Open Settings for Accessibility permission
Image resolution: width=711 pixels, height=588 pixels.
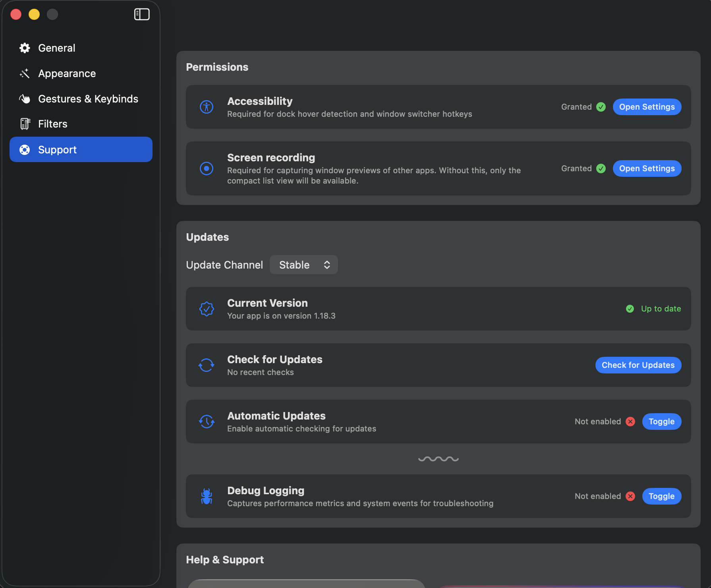point(647,107)
